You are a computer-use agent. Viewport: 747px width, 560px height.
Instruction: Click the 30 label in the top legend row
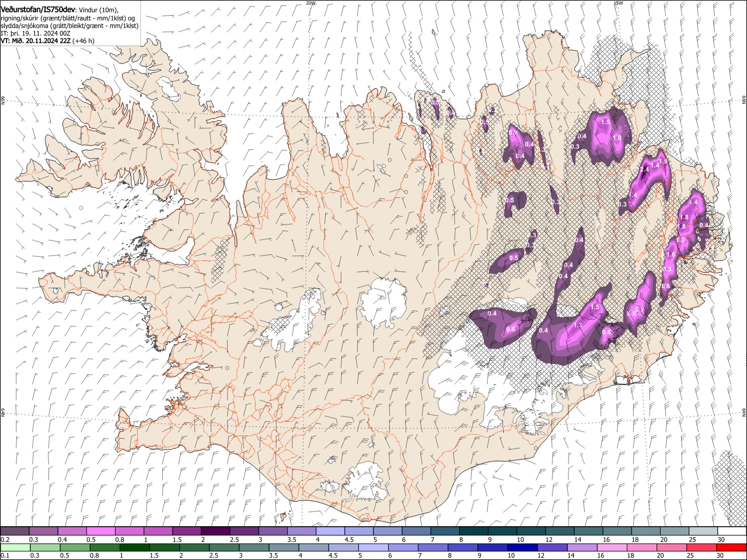click(x=721, y=540)
